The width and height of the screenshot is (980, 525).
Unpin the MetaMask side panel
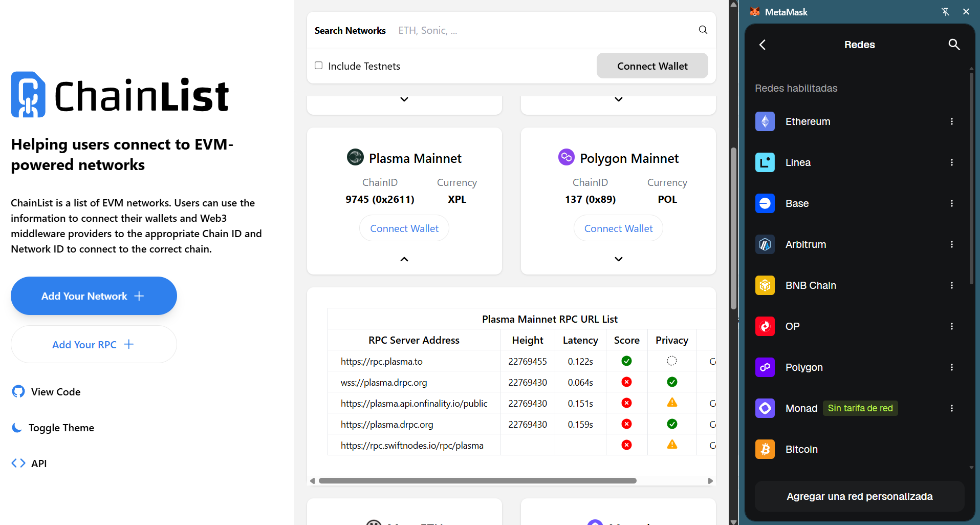945,12
